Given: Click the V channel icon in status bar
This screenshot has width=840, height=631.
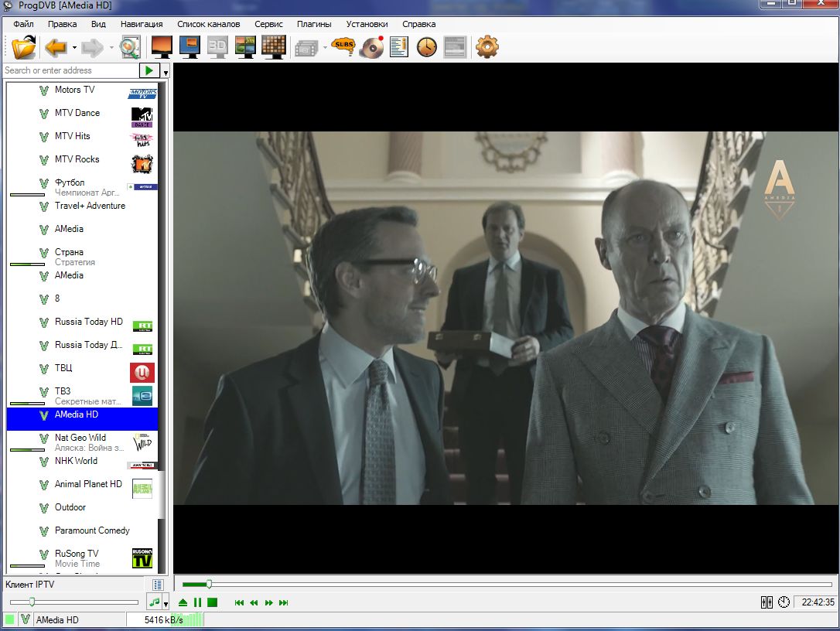Looking at the screenshot, I should 25,619.
